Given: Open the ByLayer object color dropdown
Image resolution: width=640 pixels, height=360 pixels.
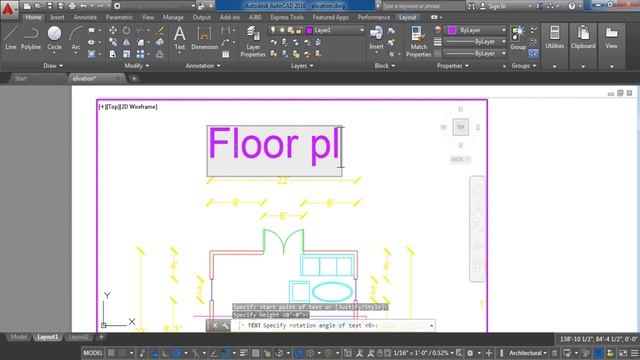Looking at the screenshot, I should coord(476,30).
